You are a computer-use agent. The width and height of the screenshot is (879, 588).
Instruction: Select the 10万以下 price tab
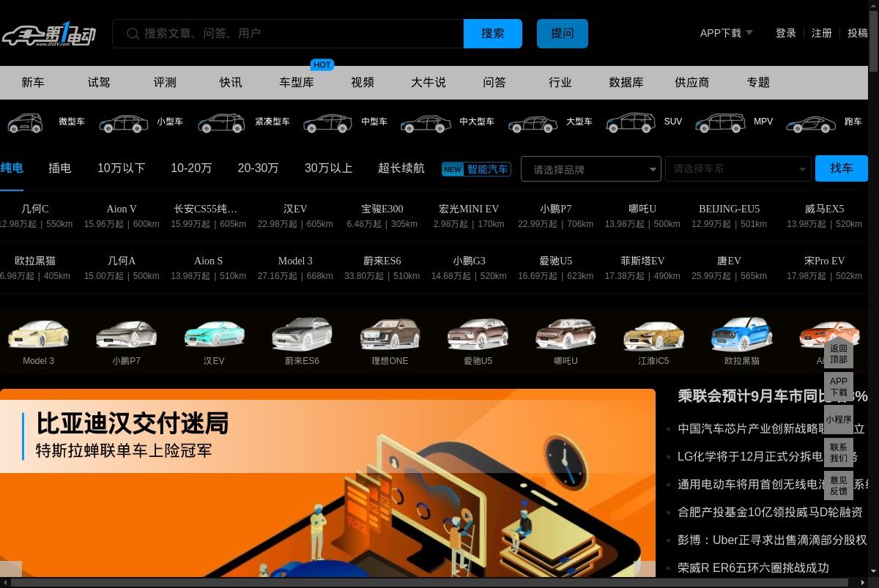point(122,168)
